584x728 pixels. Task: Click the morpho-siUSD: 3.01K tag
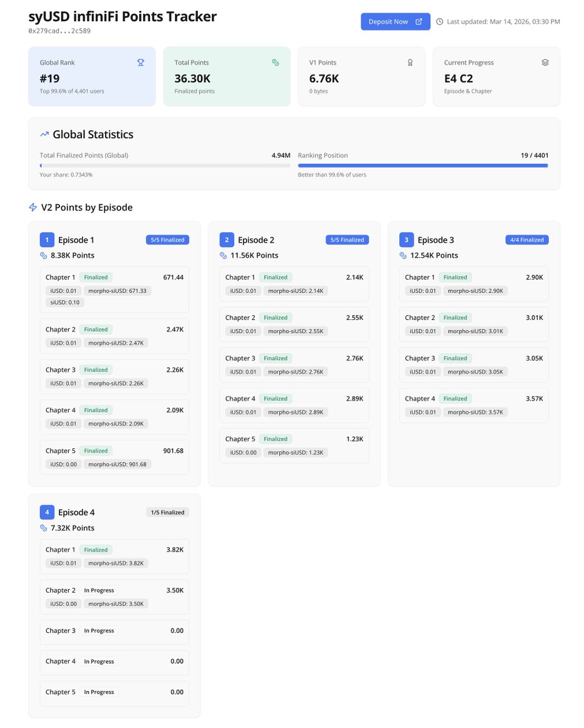(x=475, y=331)
